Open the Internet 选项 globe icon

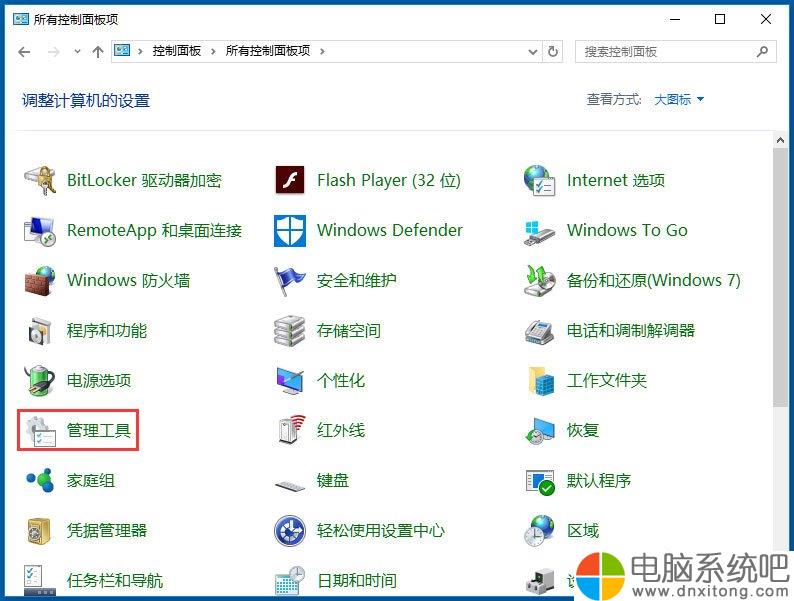[x=539, y=180]
